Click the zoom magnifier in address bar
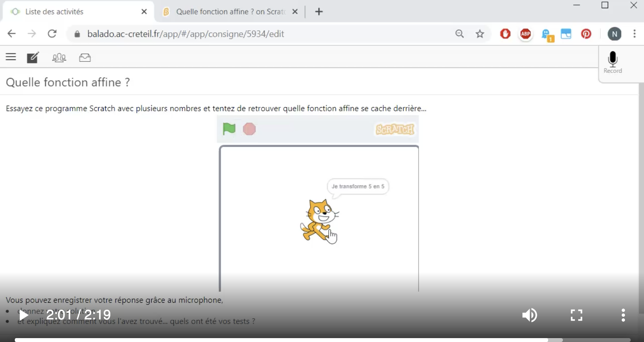 click(460, 34)
